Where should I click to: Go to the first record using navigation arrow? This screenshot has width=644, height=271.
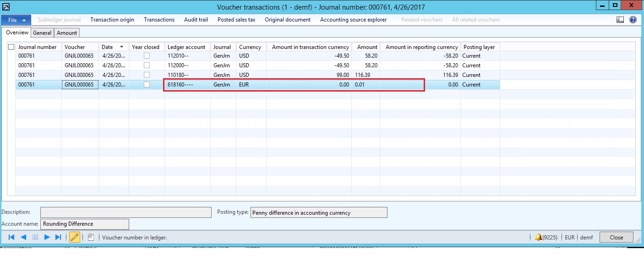[x=11, y=237]
